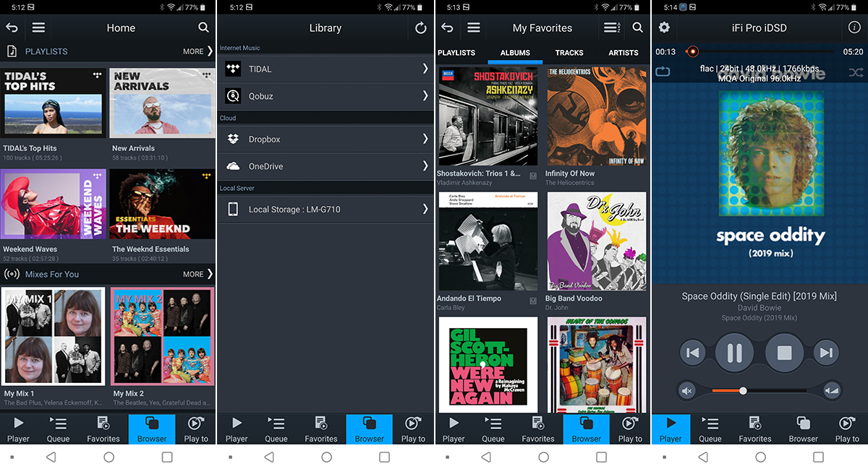Open settings gear on the iFi Pro iDSD screen
The width and height of the screenshot is (868, 469).
click(x=664, y=27)
